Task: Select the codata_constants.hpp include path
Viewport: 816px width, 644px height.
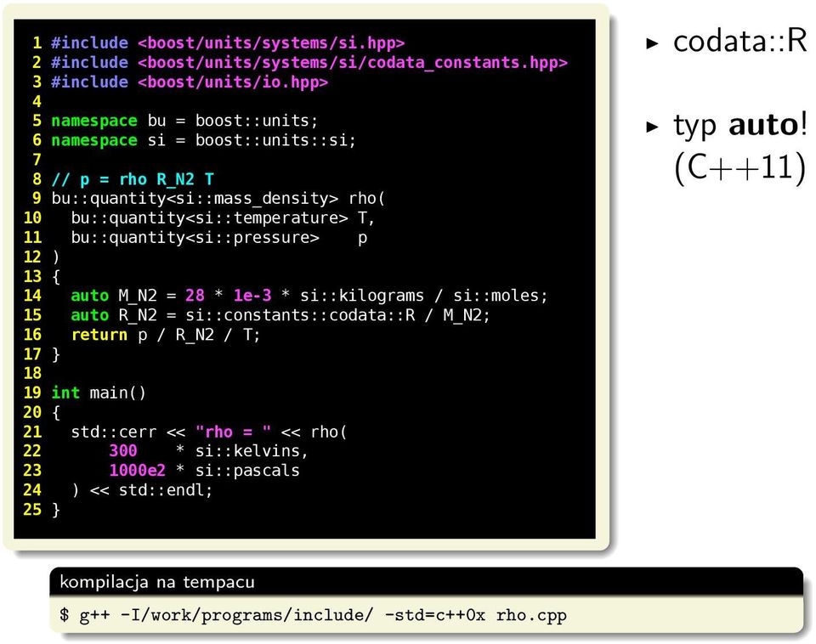Action: tap(352, 62)
